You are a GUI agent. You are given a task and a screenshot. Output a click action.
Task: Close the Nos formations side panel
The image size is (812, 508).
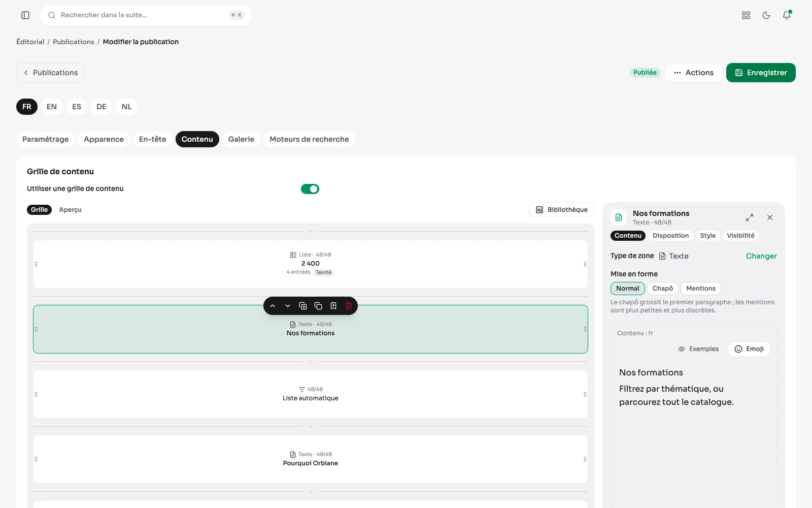click(x=770, y=217)
